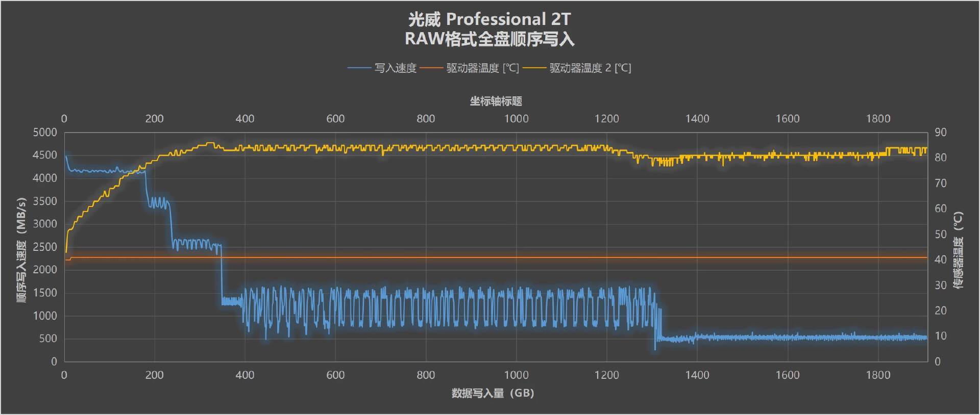Click left axis value 2000
This screenshot has width=980, height=415.
coord(45,270)
